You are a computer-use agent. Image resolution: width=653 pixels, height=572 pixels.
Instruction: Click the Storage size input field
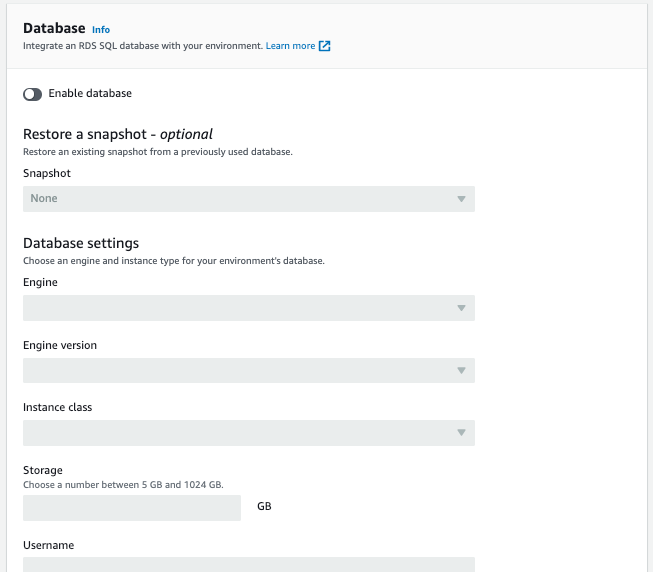click(132, 507)
